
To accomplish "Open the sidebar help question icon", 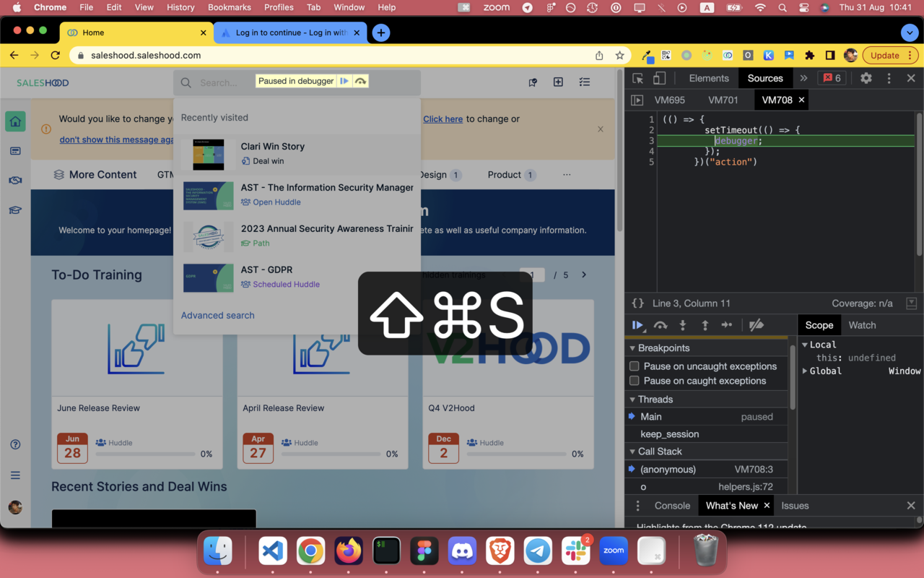I will [x=15, y=444].
